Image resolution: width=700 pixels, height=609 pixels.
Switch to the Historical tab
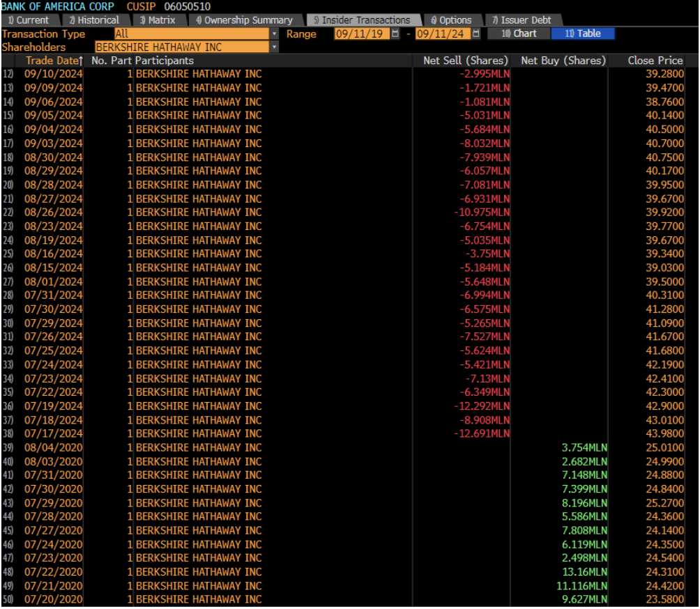click(x=95, y=20)
